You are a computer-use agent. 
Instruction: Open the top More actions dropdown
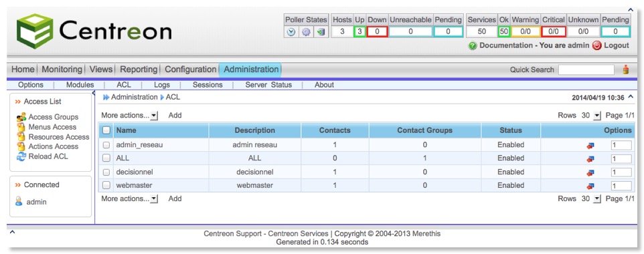129,116
